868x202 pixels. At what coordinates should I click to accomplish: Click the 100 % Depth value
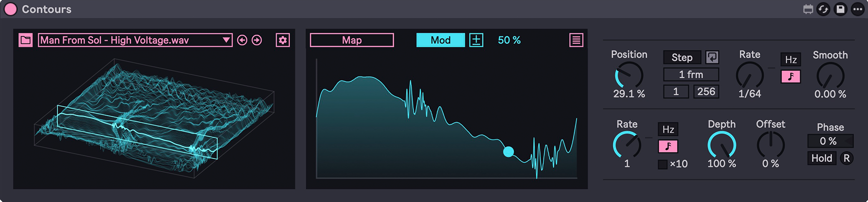[x=721, y=163]
